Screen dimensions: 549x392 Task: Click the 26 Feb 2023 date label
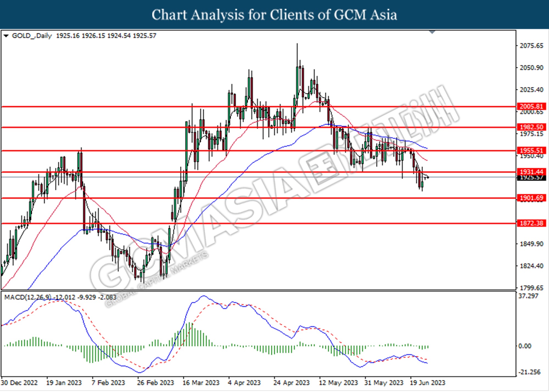click(x=155, y=383)
